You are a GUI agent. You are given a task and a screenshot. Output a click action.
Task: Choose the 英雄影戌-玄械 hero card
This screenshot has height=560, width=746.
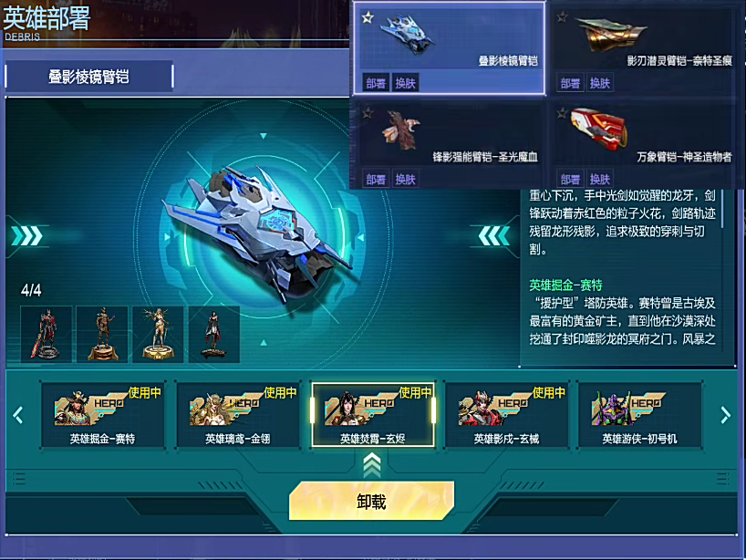point(506,415)
